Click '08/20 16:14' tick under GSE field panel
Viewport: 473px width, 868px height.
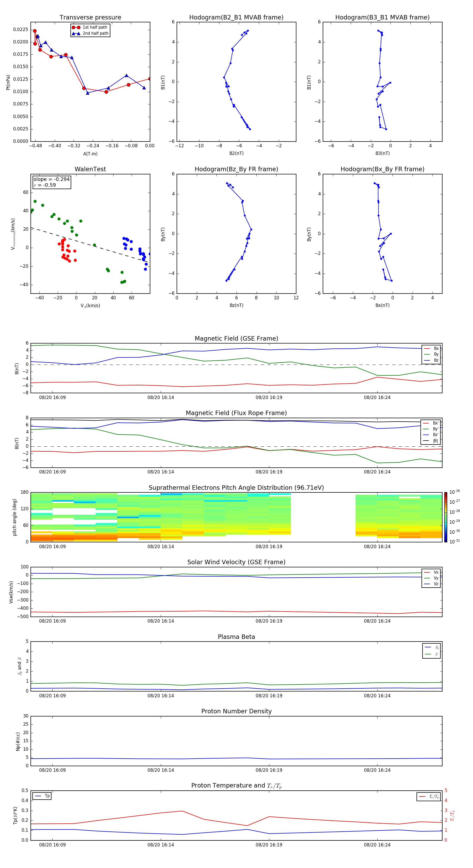(x=161, y=398)
